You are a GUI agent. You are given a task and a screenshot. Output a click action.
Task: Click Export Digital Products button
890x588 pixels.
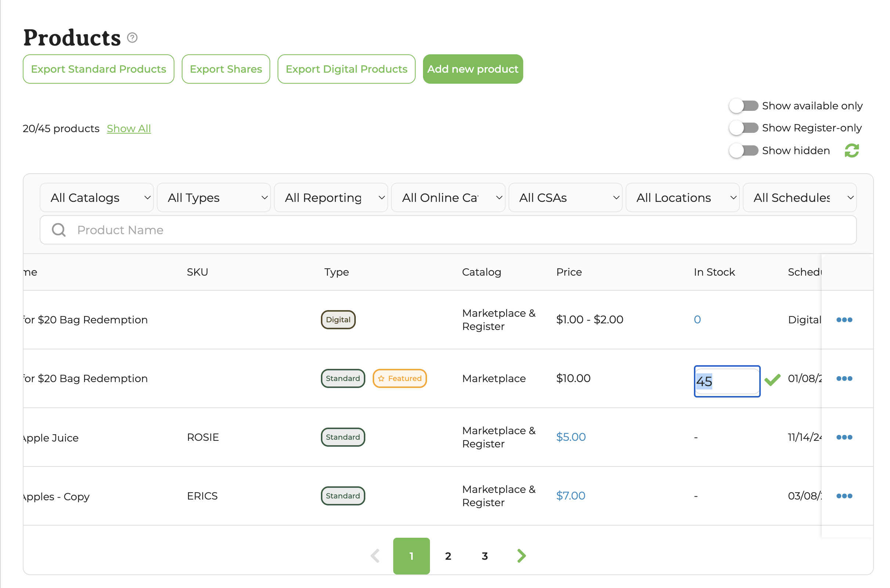coord(346,69)
